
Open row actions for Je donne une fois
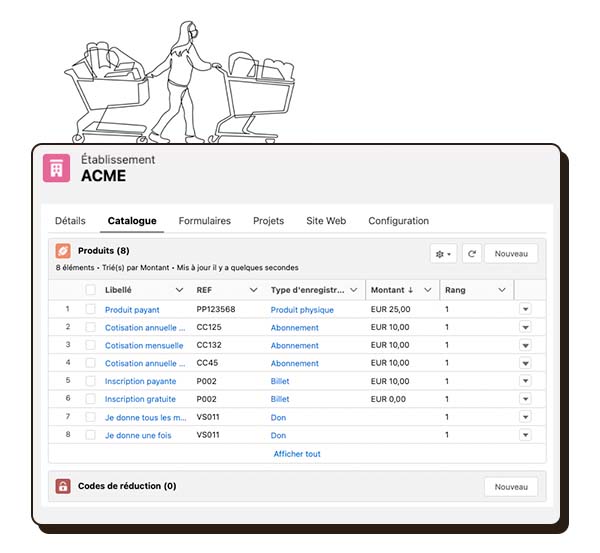coord(526,436)
